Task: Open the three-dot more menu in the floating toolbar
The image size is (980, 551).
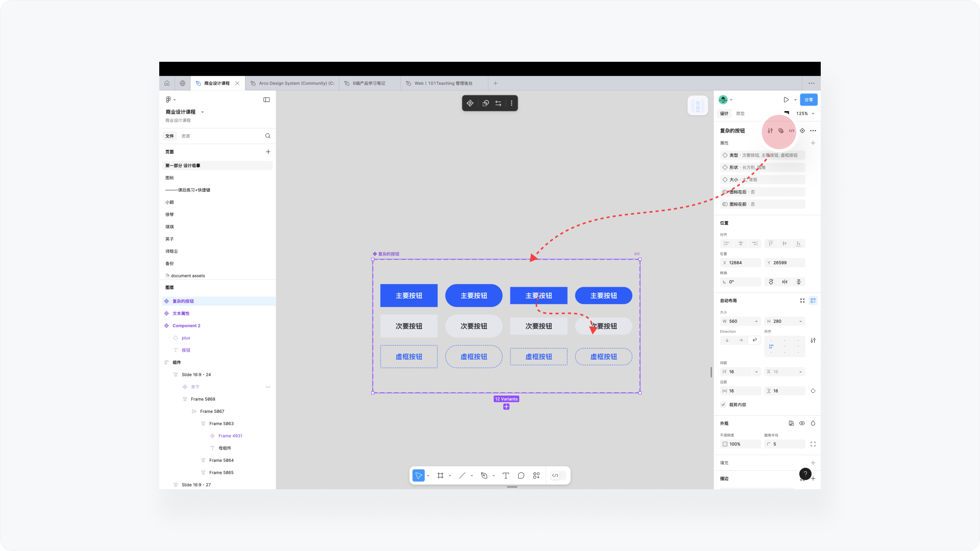Action: pos(511,103)
